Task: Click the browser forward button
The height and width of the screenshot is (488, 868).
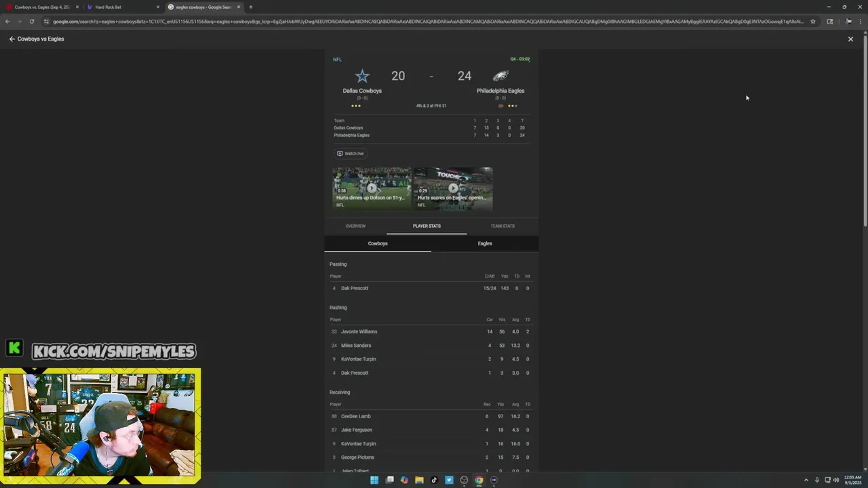Action: pos(19,21)
